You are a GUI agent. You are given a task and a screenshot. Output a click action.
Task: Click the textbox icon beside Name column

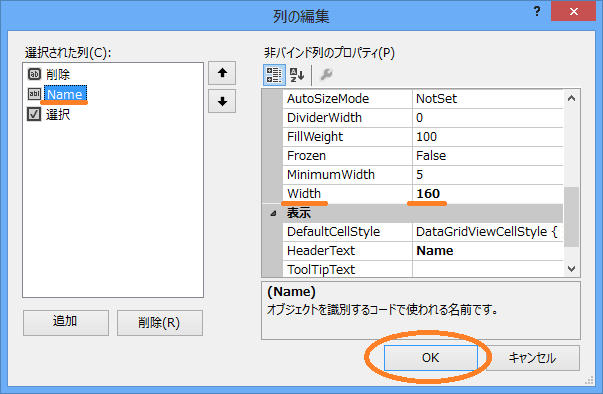pyautogui.click(x=34, y=94)
